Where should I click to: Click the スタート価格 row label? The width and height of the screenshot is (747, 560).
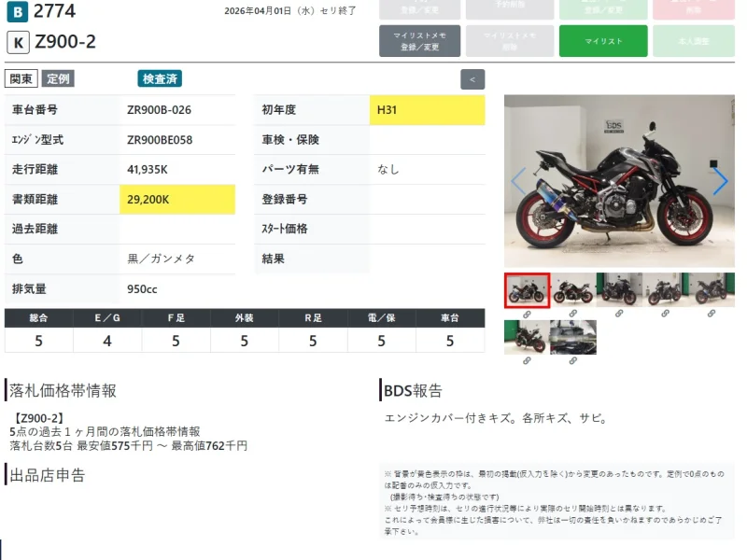(285, 229)
